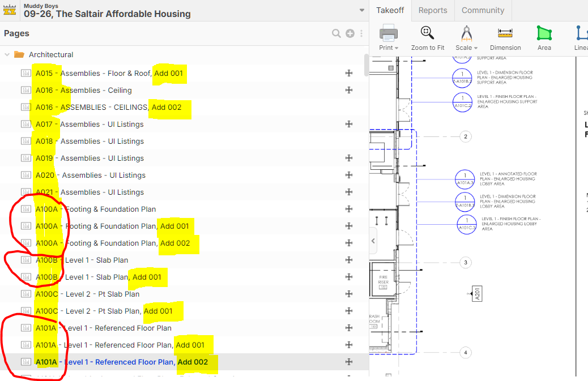Viewport: 588px width, 381px height.
Task: Collapse the Pages side panel with arrow handle
Action: pos(373,241)
